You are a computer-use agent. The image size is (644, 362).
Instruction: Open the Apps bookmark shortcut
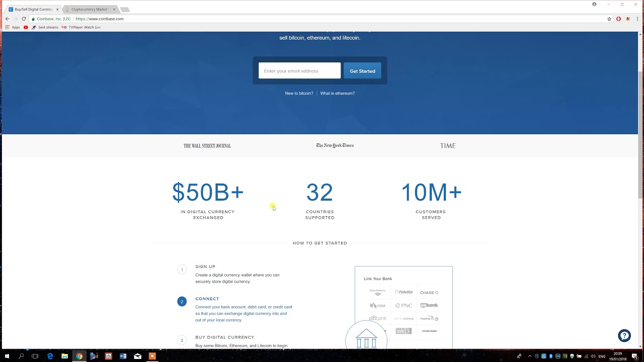(13, 27)
